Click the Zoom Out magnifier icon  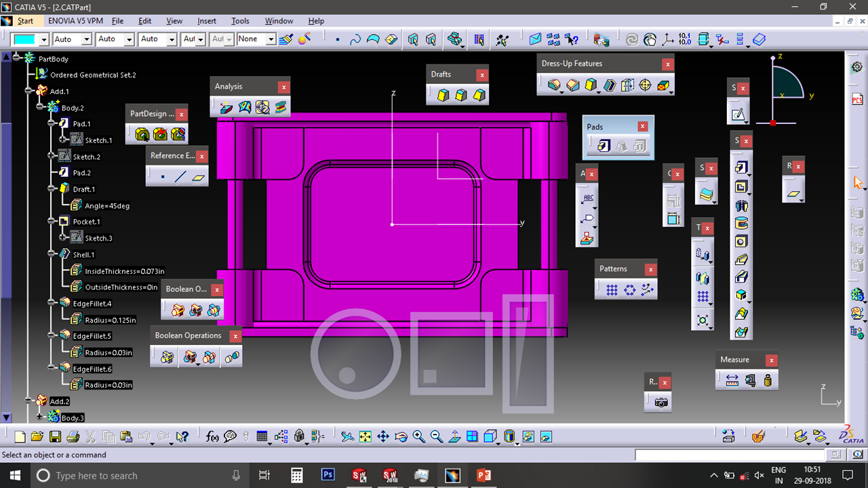436,436
